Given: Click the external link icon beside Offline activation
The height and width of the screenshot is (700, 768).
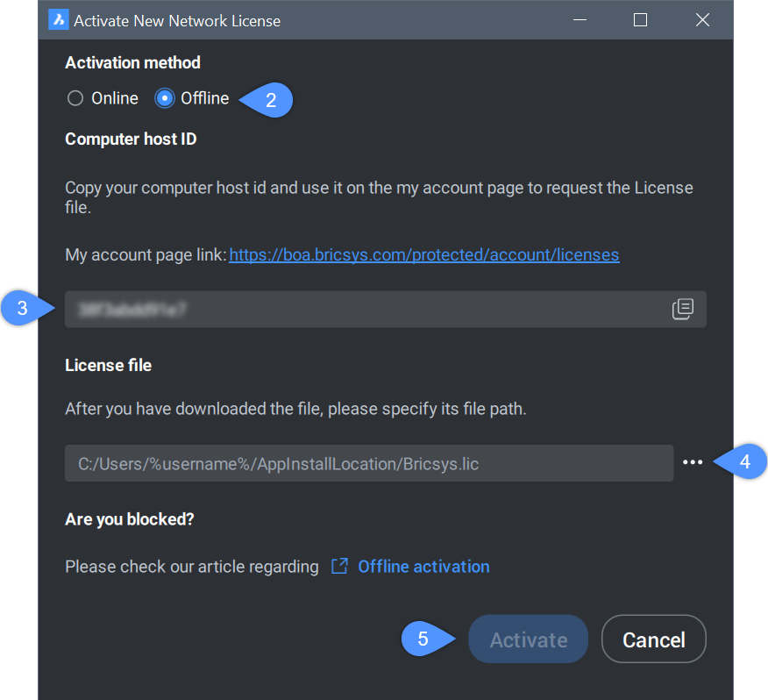Looking at the screenshot, I should tap(339, 567).
